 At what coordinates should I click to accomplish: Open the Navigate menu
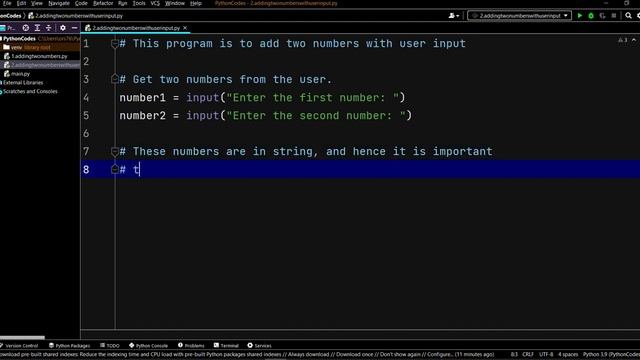click(59, 3)
